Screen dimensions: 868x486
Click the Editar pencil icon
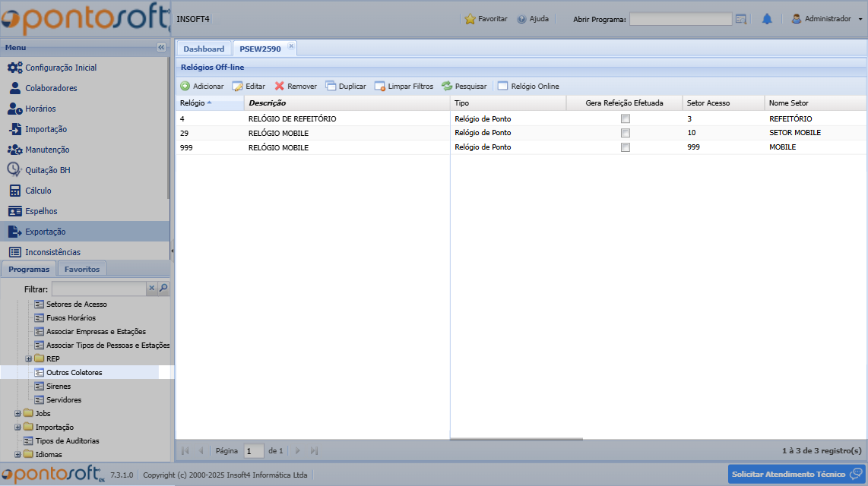point(237,87)
